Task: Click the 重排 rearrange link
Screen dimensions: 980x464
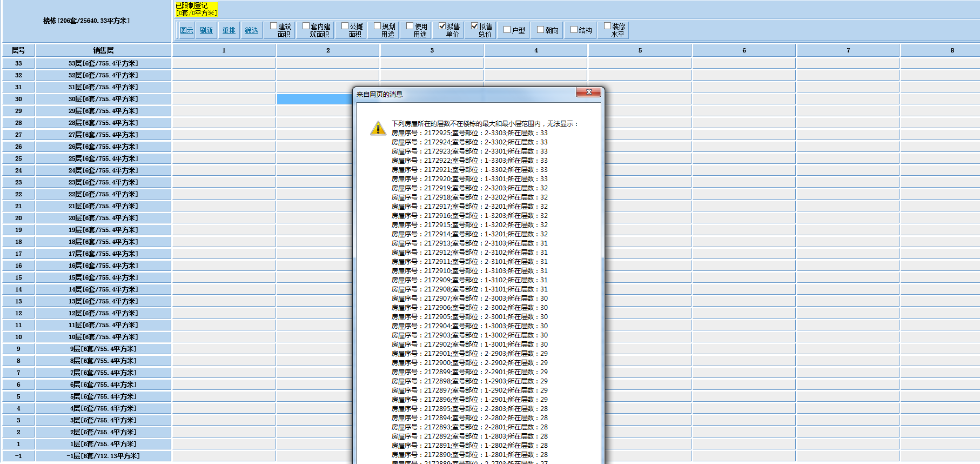Action: [x=229, y=30]
